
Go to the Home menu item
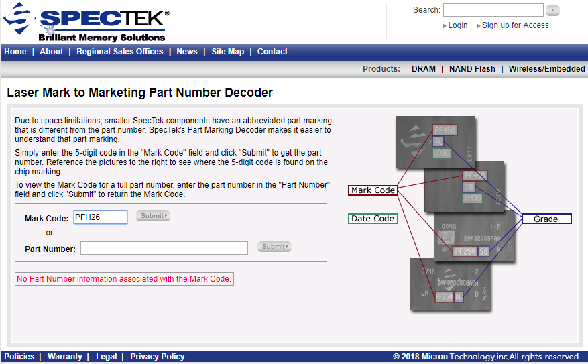pyautogui.click(x=15, y=52)
